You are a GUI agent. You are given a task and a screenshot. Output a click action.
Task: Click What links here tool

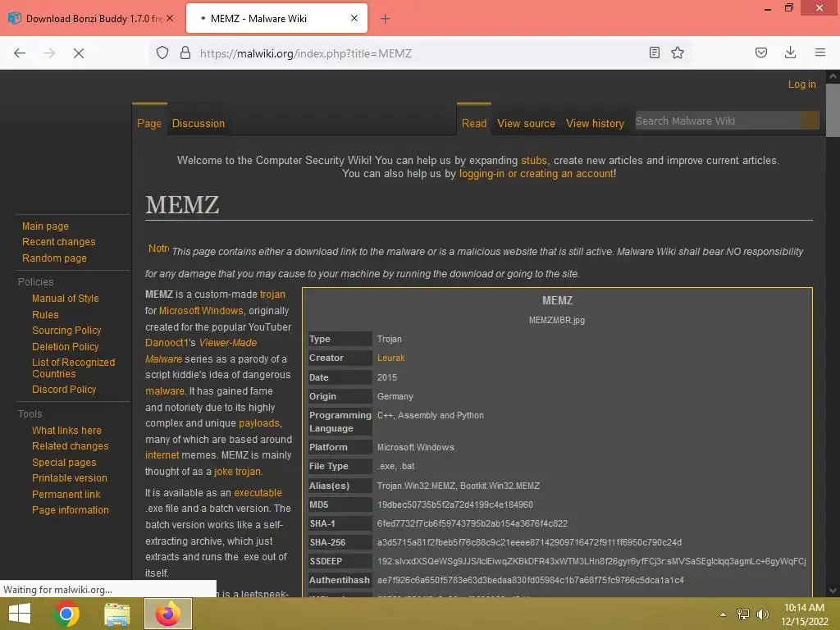click(x=66, y=430)
